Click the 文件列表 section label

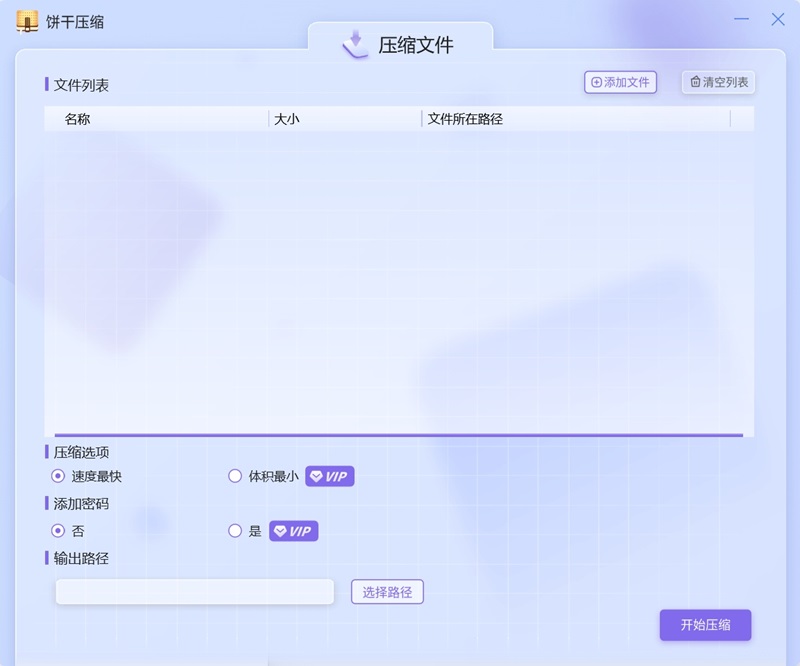point(81,85)
